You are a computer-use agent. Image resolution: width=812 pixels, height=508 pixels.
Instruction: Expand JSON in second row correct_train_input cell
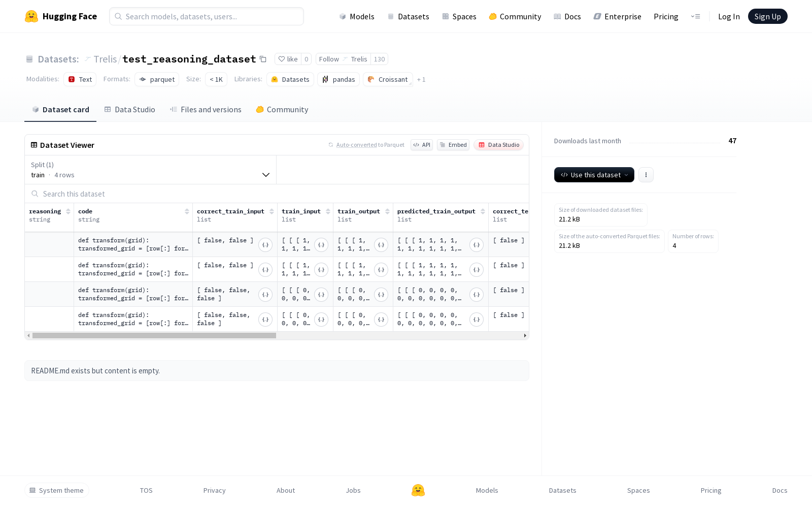(x=265, y=270)
